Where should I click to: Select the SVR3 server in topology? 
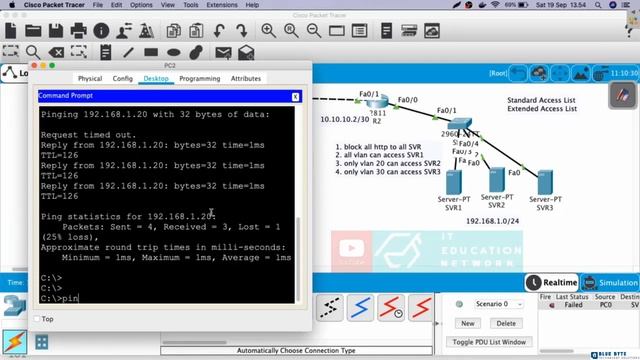(x=545, y=182)
